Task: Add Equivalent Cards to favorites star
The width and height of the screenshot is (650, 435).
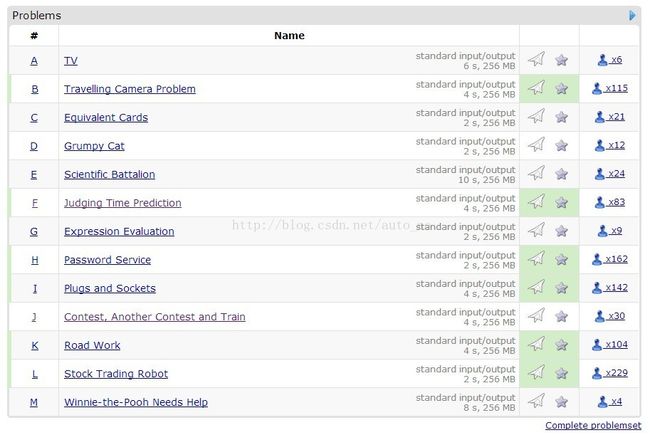Action: 561,117
